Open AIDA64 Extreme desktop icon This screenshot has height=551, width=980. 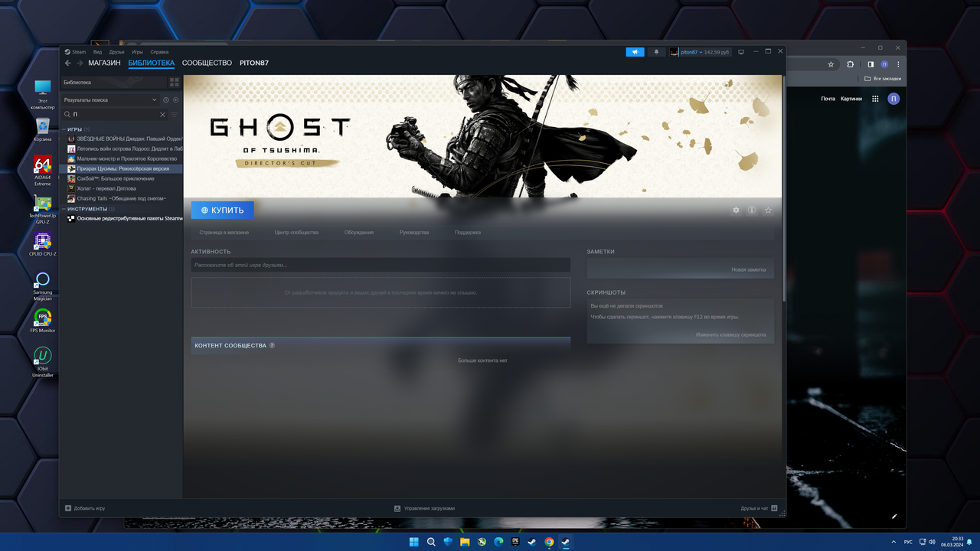click(43, 171)
